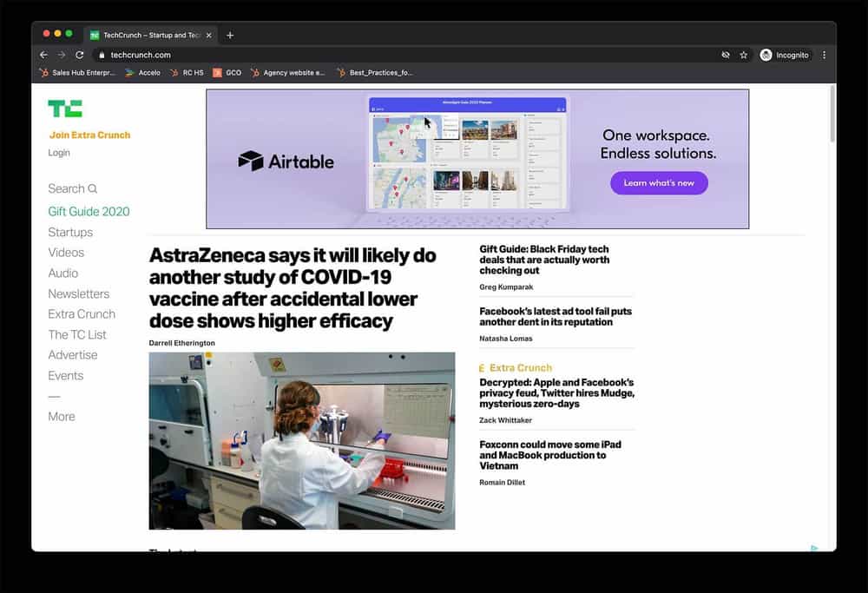Click the page's vertical scrollbar

tap(832, 114)
